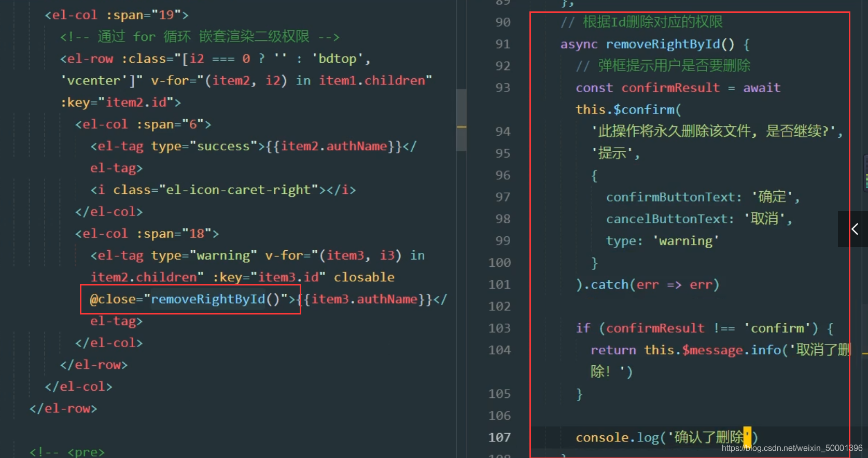868x458 pixels.
Task: Click the '<el-col :span="6">' tag
Action: pyautogui.click(x=143, y=124)
